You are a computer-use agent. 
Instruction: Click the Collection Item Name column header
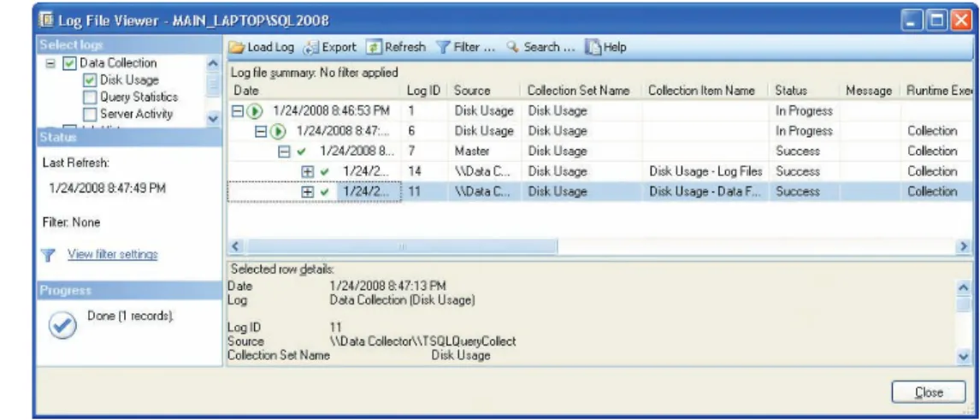click(705, 91)
